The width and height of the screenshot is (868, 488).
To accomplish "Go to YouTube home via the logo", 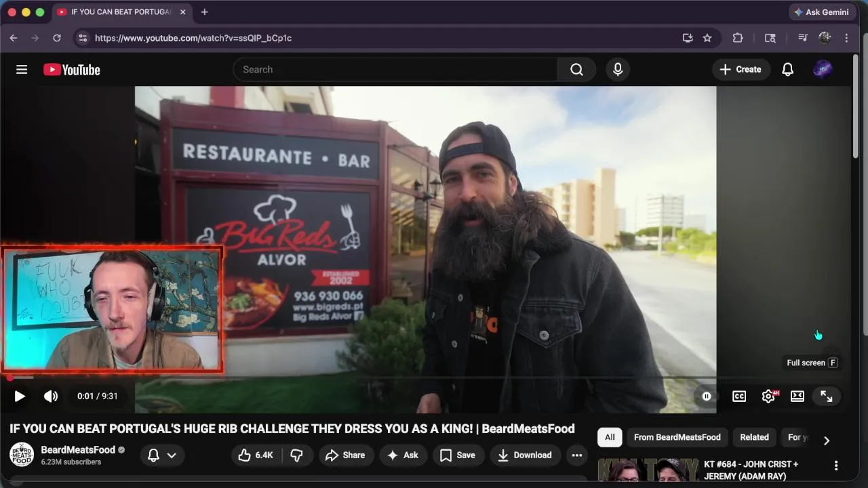I will (72, 69).
